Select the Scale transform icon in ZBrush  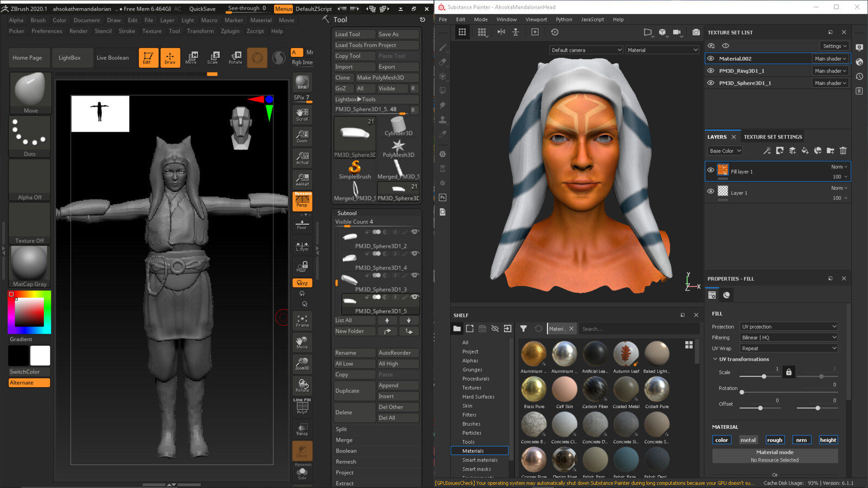213,57
